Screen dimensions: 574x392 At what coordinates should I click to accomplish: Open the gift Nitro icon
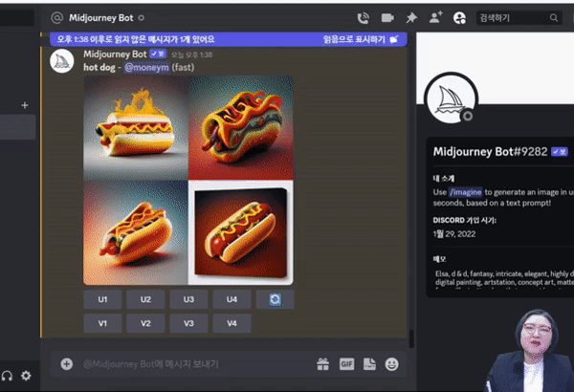pyautogui.click(x=322, y=363)
